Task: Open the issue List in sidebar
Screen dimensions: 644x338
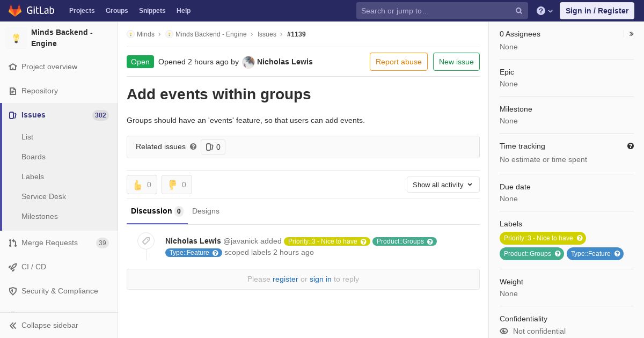Action: coord(27,137)
